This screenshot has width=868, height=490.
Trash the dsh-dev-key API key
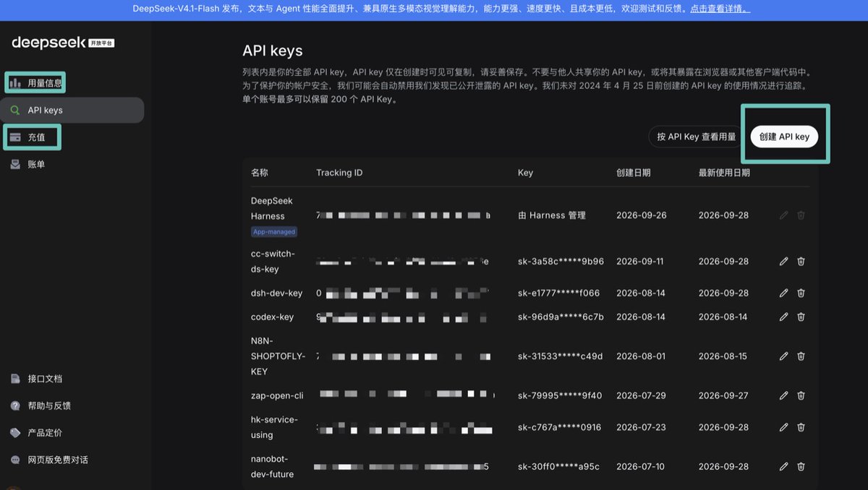(801, 293)
